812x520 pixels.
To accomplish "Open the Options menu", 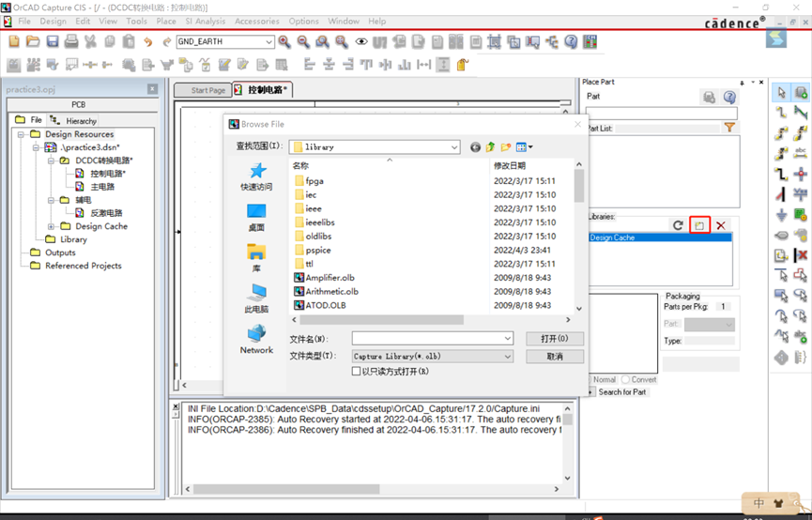I will click(303, 22).
